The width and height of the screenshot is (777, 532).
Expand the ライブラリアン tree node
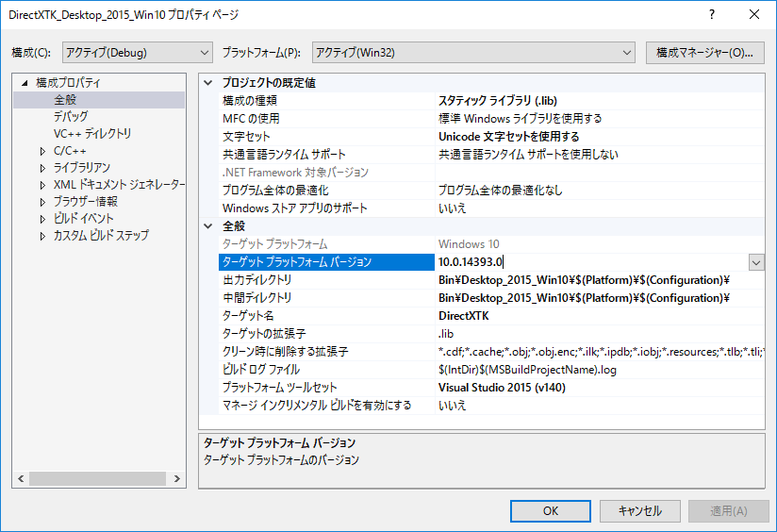tap(42, 168)
